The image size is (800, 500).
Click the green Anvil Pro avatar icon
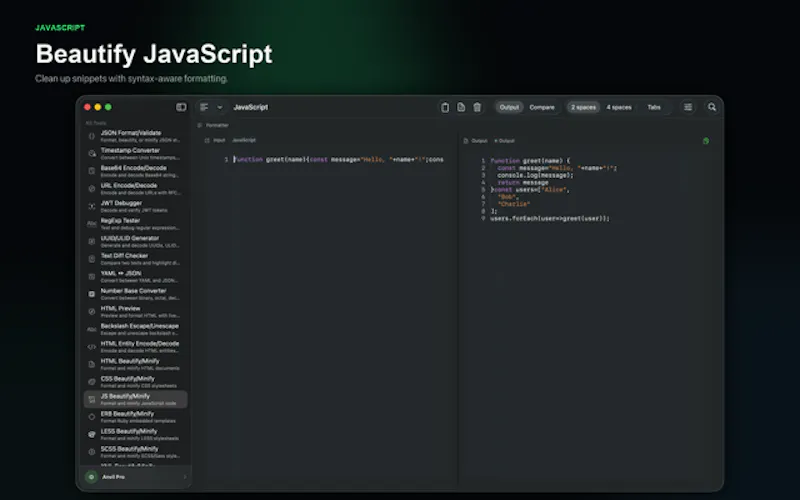click(x=92, y=477)
